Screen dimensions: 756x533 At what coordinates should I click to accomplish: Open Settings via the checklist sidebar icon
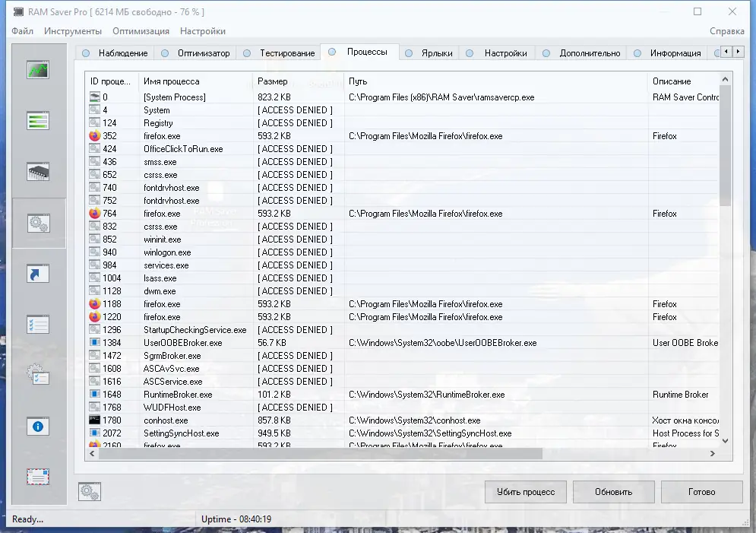(x=38, y=325)
